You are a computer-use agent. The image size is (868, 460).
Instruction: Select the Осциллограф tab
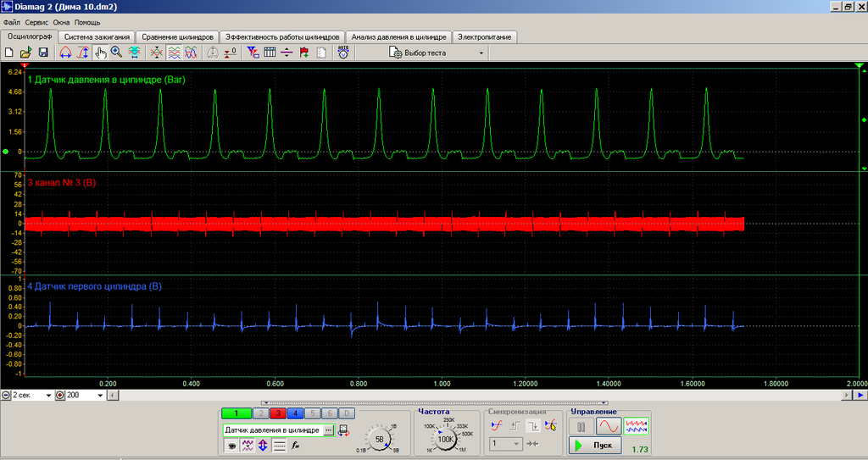pyautogui.click(x=30, y=36)
